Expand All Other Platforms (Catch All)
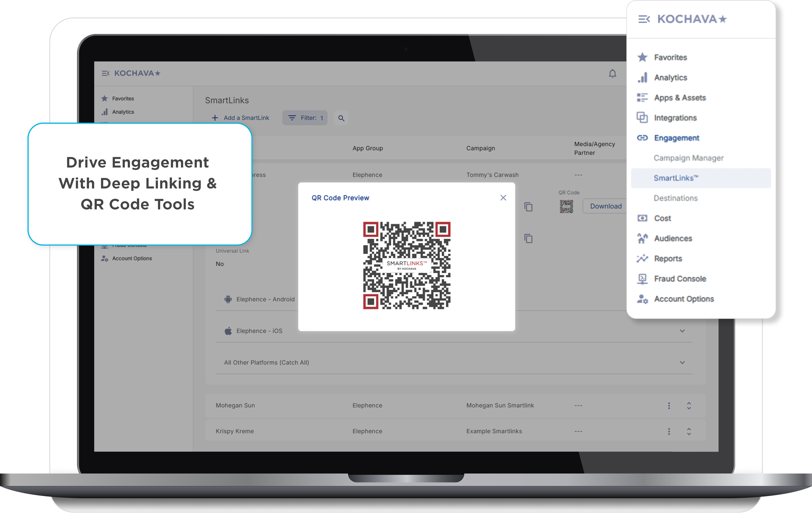 pos(682,362)
